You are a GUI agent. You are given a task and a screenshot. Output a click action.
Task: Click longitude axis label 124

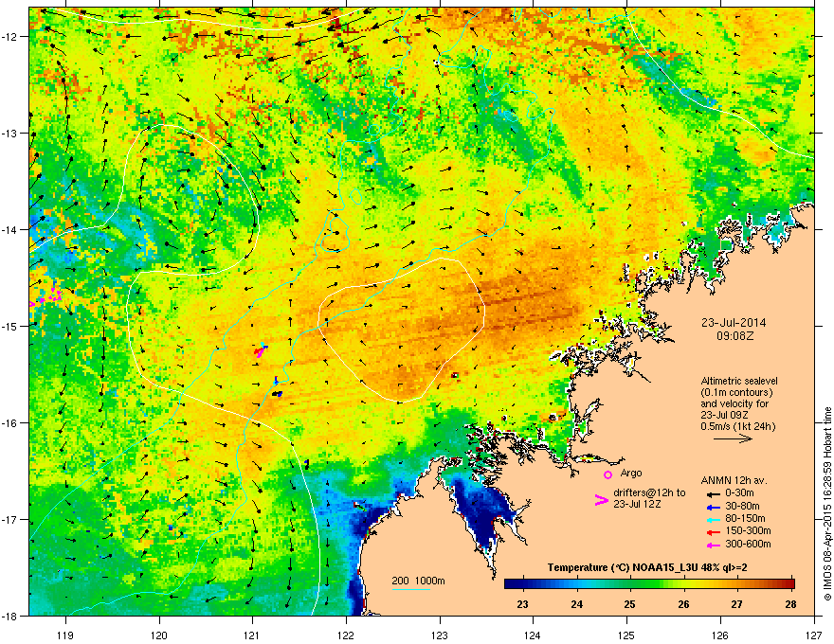coord(533,635)
